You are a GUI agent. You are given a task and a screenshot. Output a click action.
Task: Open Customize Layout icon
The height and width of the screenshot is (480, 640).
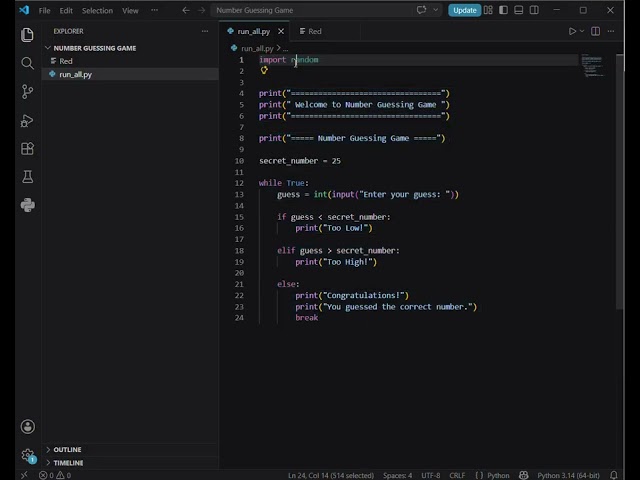488,10
